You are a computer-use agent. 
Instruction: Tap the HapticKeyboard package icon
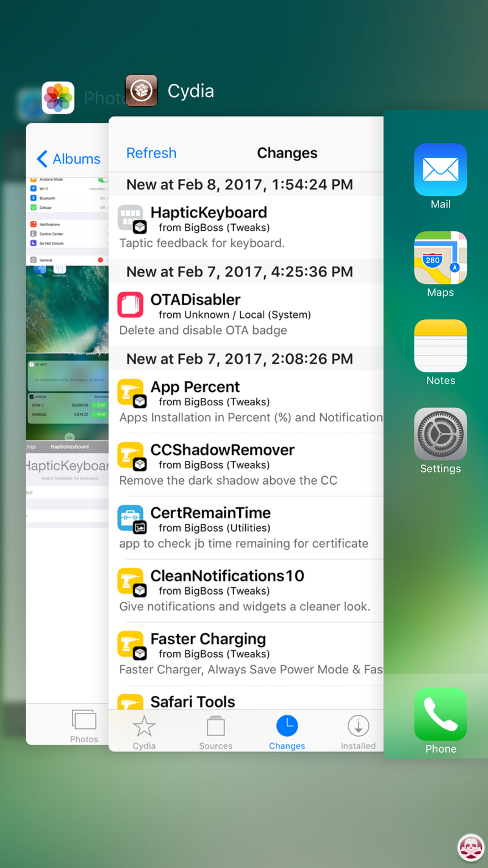tap(131, 219)
